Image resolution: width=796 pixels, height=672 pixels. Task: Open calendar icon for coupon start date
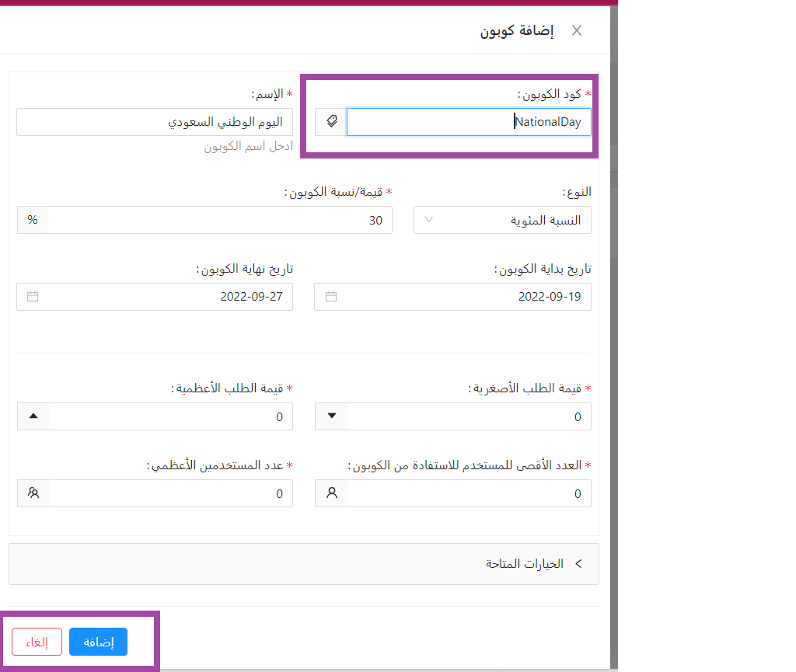[331, 297]
